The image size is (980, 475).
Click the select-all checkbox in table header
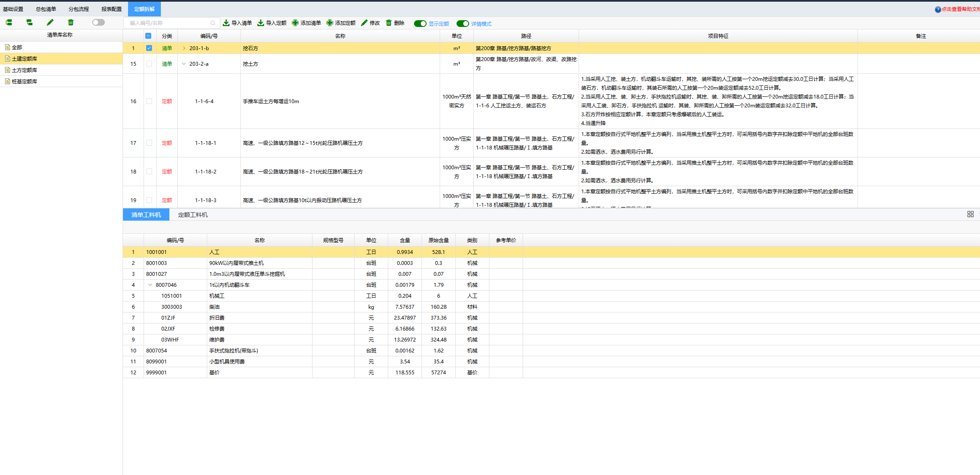(148, 36)
